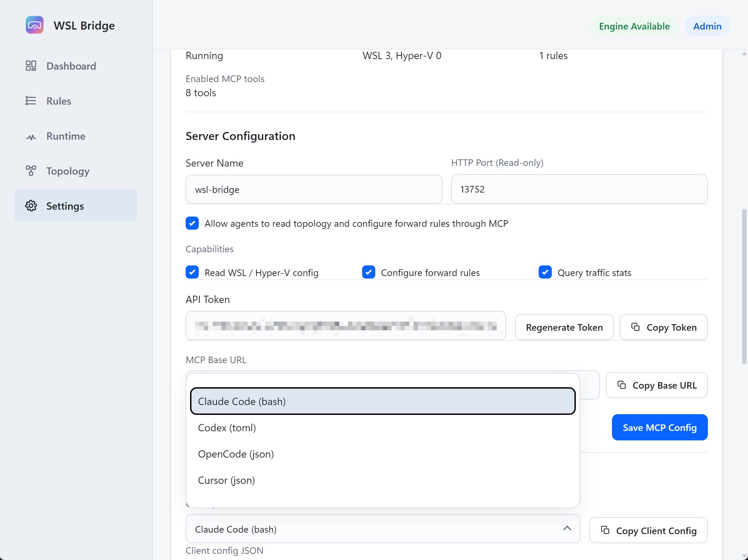Viewport: 748px width, 560px height.
Task: Select Codex (toml) option
Action: 383,428
